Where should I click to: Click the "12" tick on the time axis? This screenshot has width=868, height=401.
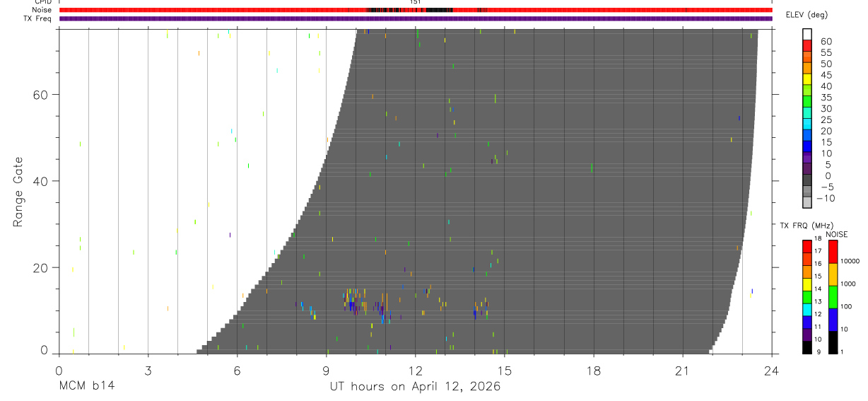(415, 371)
